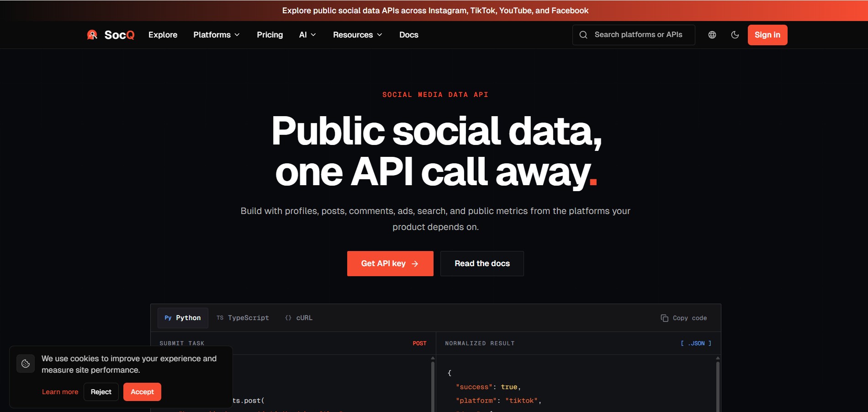The width and height of the screenshot is (868, 412).
Task: Open the language globe icon
Action: tap(712, 35)
